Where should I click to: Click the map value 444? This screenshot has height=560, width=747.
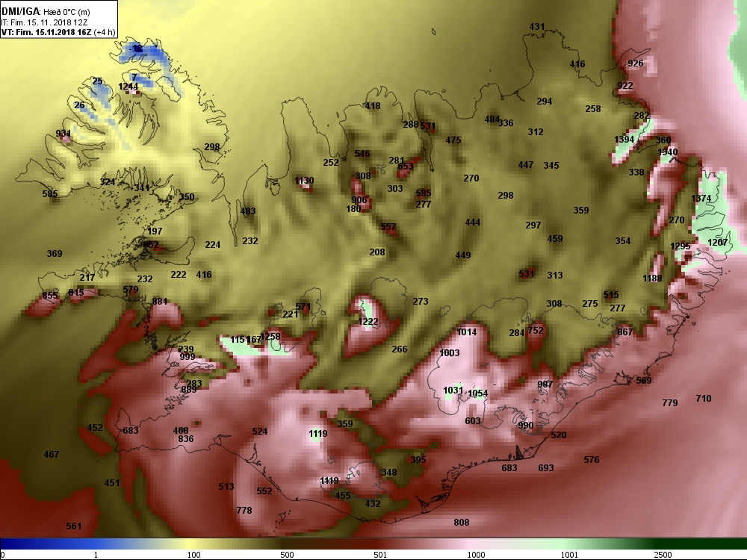473,223
